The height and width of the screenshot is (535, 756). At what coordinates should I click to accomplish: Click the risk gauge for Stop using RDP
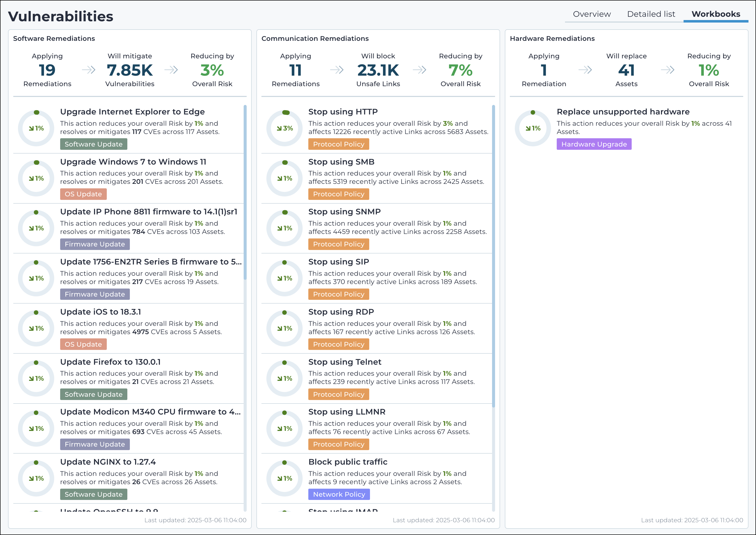click(285, 328)
